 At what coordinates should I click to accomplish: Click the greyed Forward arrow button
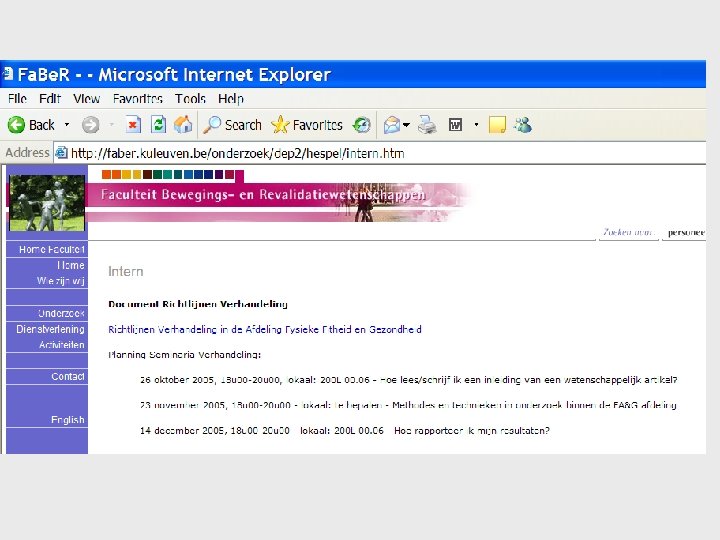(x=90, y=125)
